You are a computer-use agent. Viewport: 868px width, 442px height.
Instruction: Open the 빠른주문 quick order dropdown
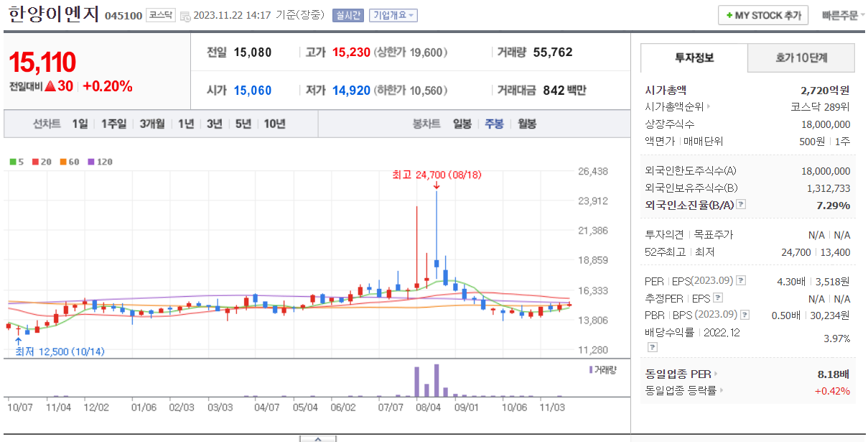coord(843,15)
